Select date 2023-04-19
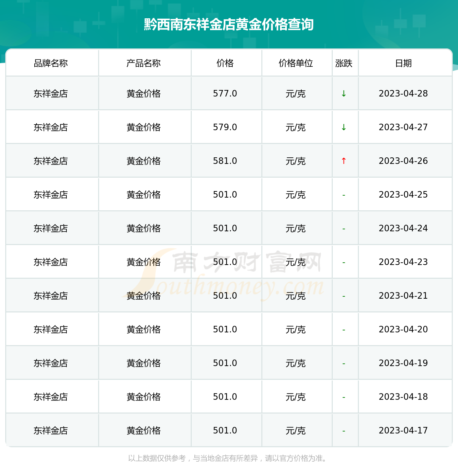458x476 pixels. tap(403, 363)
